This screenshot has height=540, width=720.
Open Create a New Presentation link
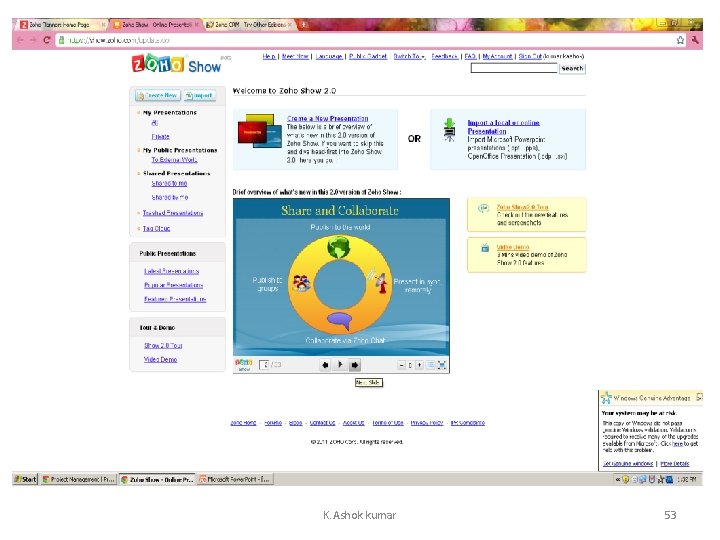(327, 118)
